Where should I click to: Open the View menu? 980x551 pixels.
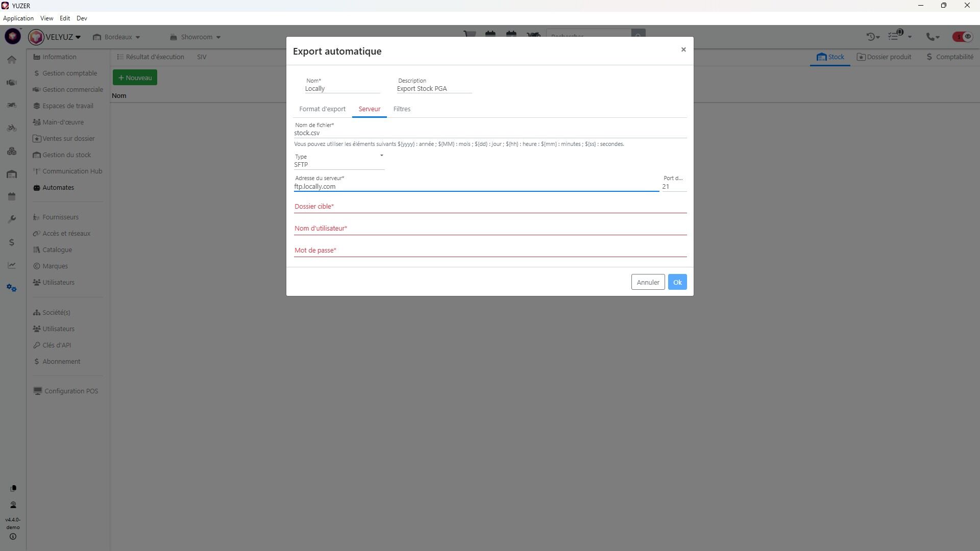46,18
